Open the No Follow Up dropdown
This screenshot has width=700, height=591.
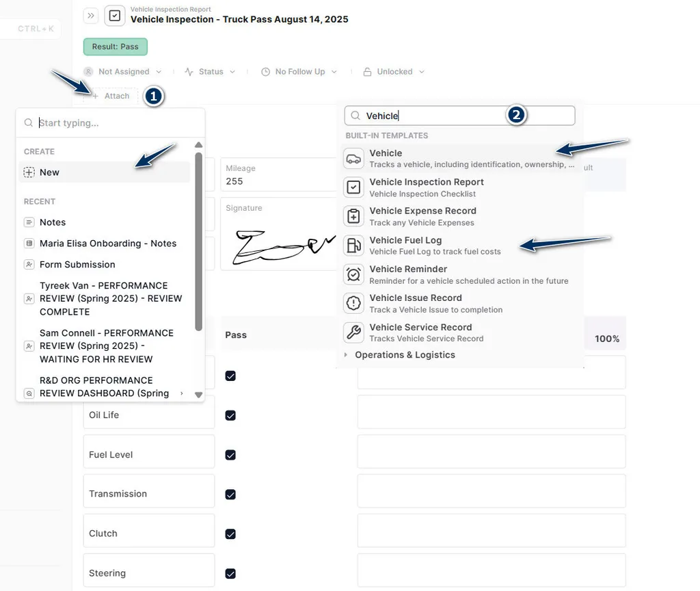tap(299, 72)
